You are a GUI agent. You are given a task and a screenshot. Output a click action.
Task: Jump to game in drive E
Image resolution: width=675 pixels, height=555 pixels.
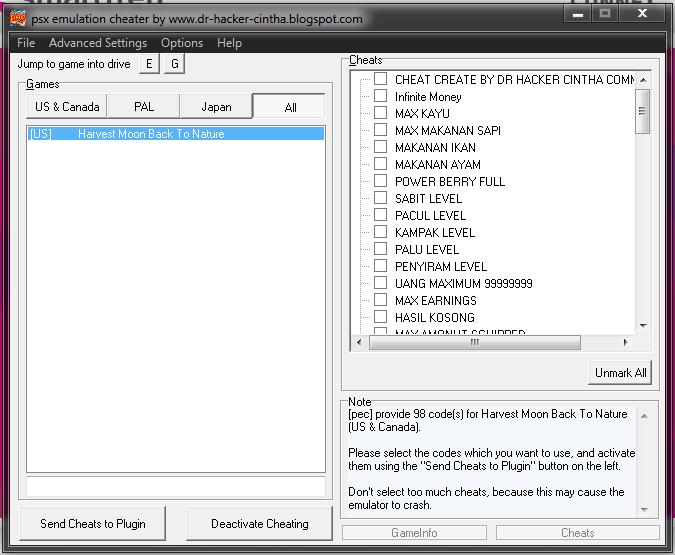coord(149,64)
